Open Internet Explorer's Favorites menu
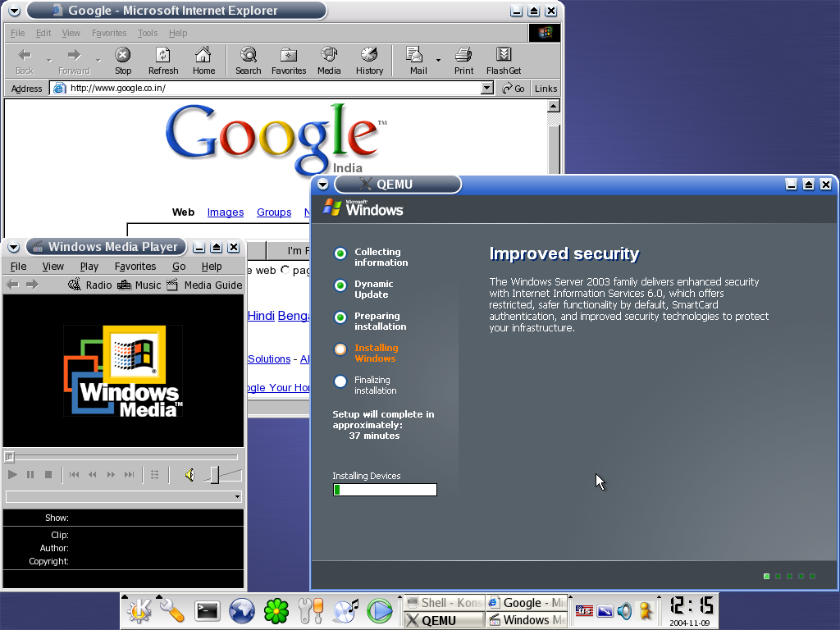 [109, 33]
